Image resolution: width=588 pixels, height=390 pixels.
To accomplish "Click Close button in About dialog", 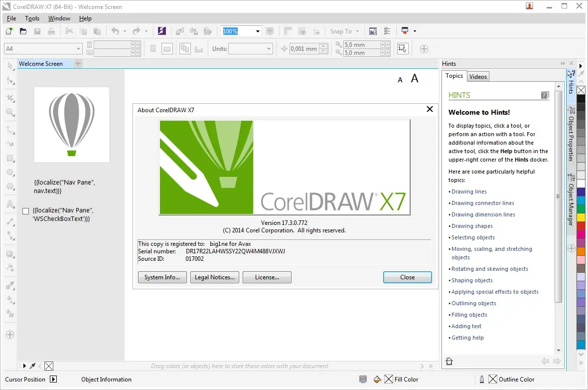I will pyautogui.click(x=407, y=277).
